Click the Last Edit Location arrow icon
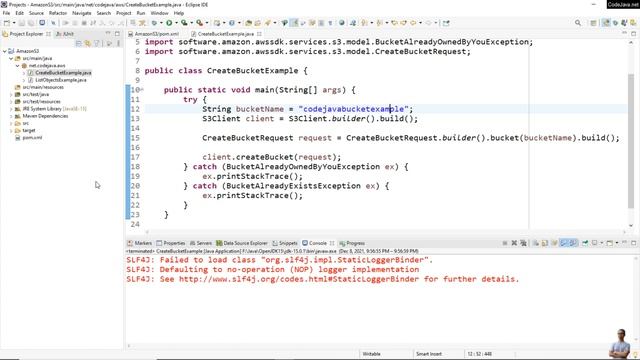Screen dimensions: 640x360 pyautogui.click(x=394, y=23)
